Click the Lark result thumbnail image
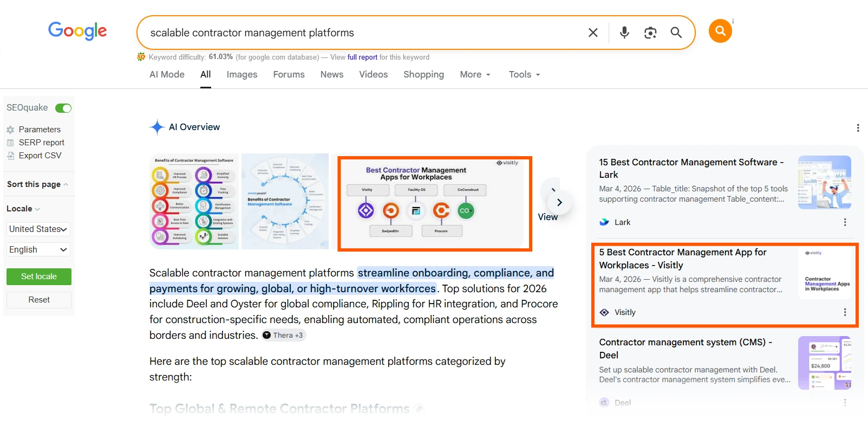The height and width of the screenshot is (425, 868). [825, 182]
